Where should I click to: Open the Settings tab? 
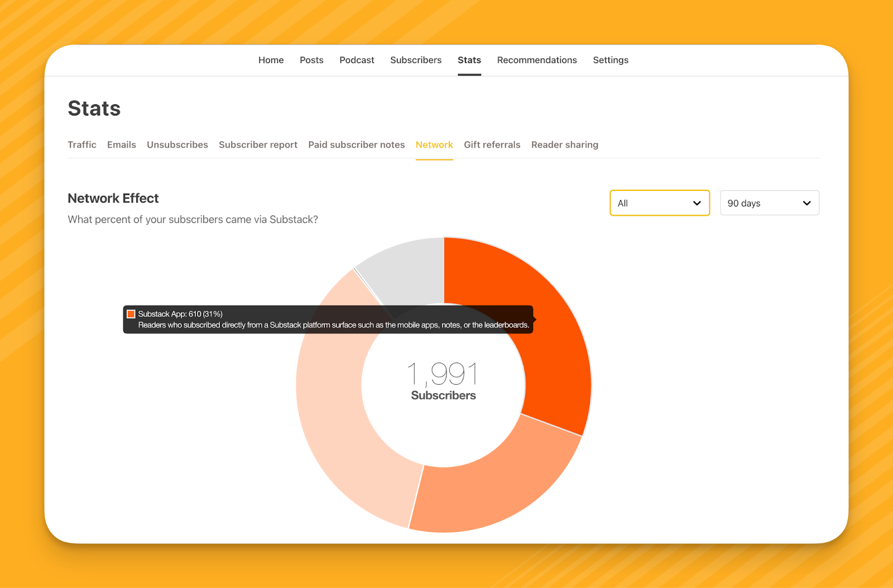[611, 60]
